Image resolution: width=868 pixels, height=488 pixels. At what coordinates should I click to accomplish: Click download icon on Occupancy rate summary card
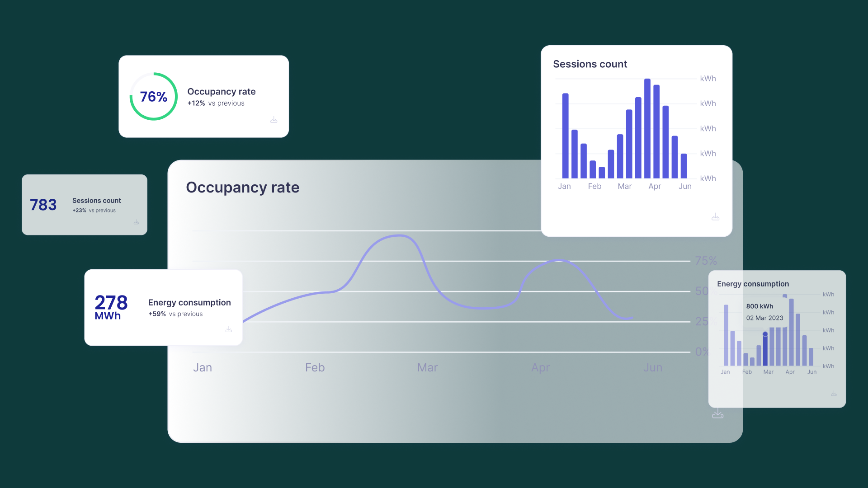tap(274, 120)
